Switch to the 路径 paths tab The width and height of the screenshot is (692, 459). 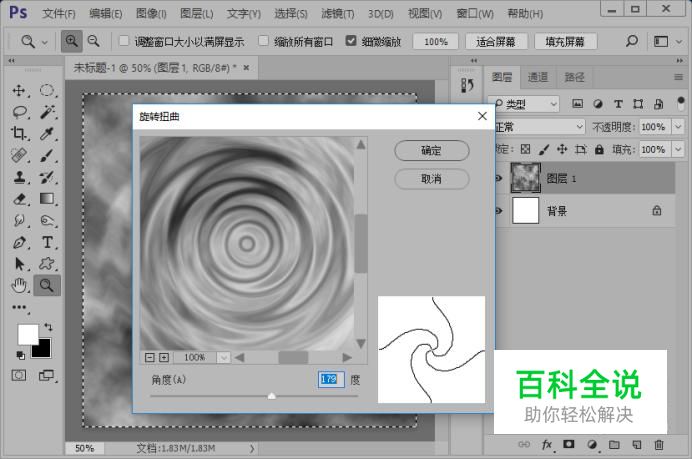click(x=574, y=77)
